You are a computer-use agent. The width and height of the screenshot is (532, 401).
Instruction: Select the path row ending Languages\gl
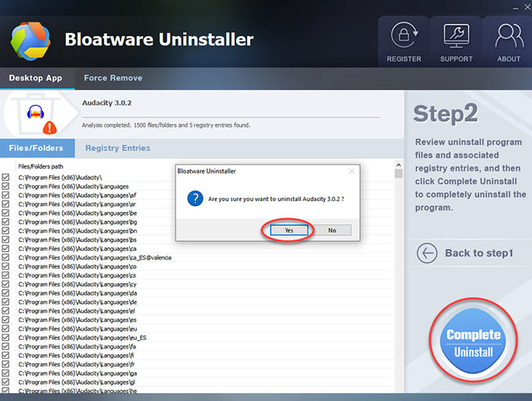pyautogui.click(x=77, y=382)
